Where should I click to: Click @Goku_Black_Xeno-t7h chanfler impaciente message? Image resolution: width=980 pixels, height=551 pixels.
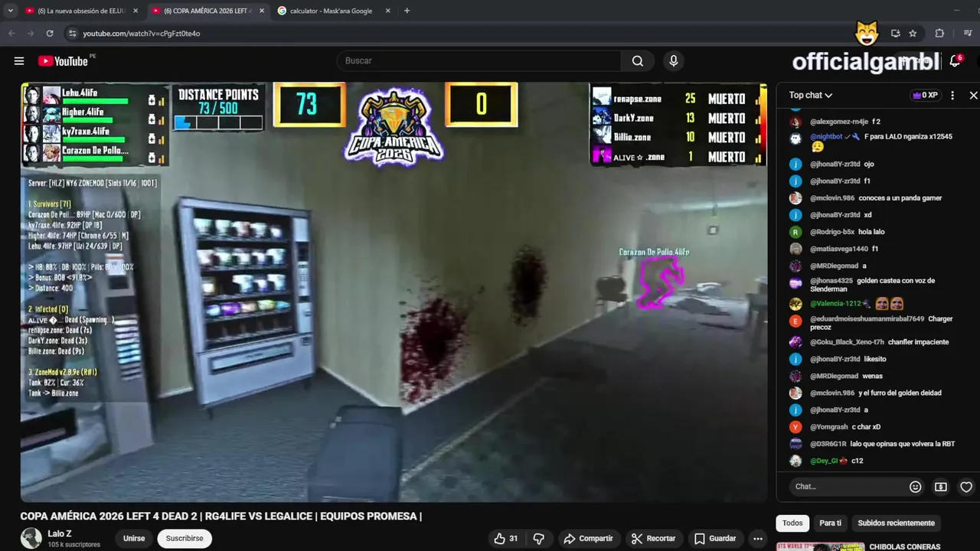click(880, 342)
